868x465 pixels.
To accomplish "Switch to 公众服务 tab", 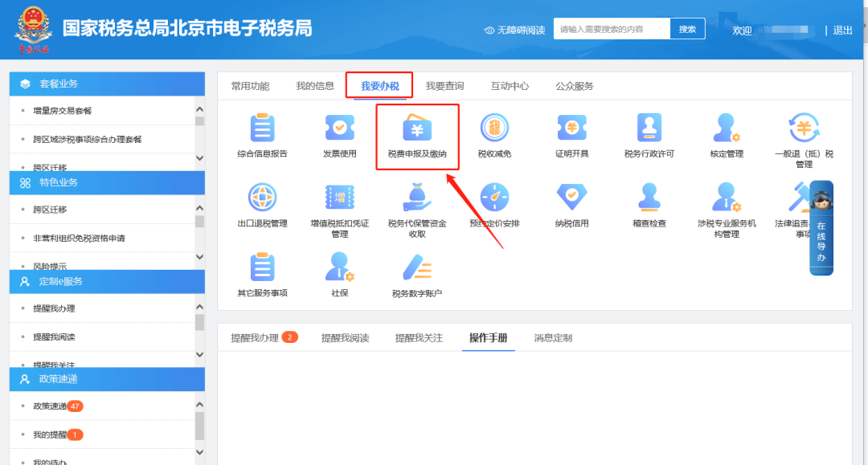I will click(x=575, y=86).
